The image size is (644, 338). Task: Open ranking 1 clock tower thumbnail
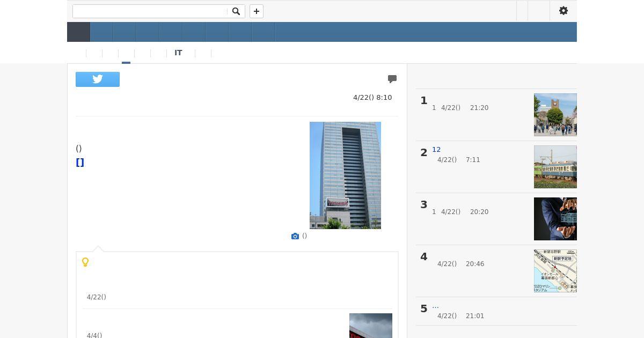(555, 115)
